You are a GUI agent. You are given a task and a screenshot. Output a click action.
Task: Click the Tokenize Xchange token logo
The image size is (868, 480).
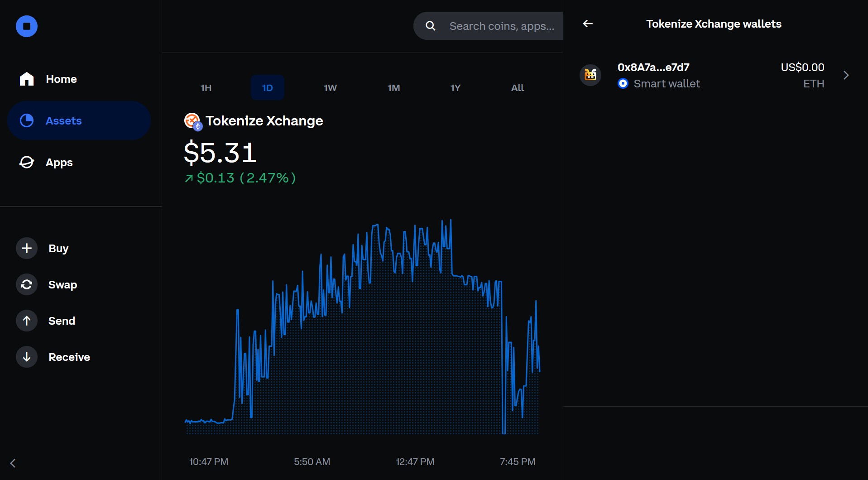193,121
